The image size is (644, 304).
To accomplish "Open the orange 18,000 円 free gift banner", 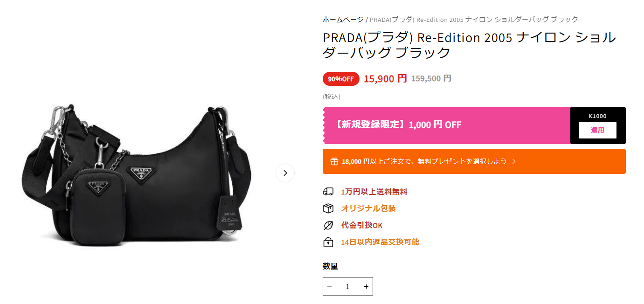I will pos(474,161).
